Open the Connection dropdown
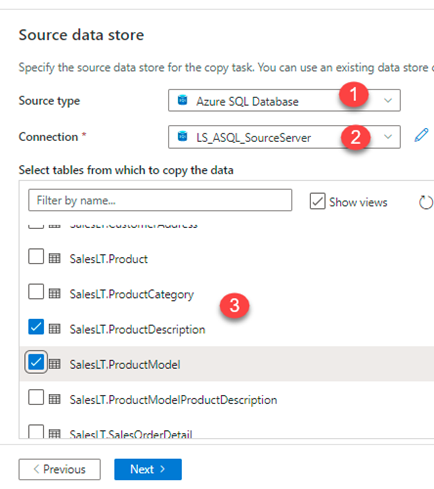The height and width of the screenshot is (489, 434). pyautogui.click(x=284, y=137)
